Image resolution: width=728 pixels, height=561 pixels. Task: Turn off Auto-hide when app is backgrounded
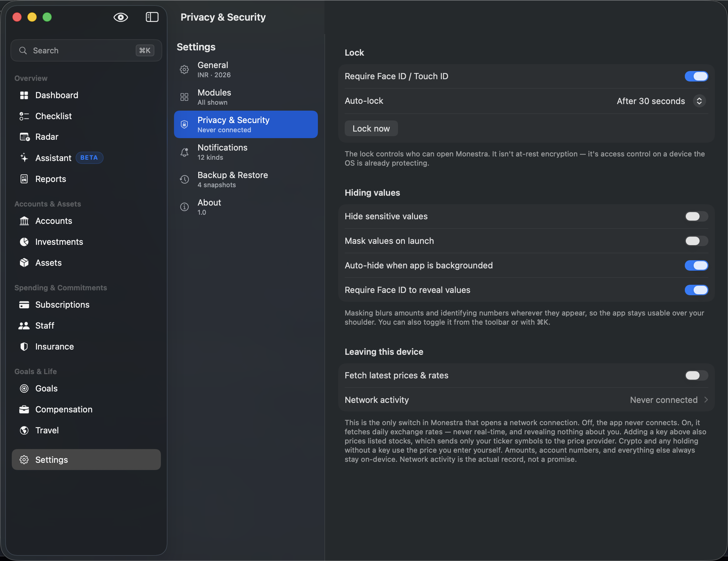(696, 265)
